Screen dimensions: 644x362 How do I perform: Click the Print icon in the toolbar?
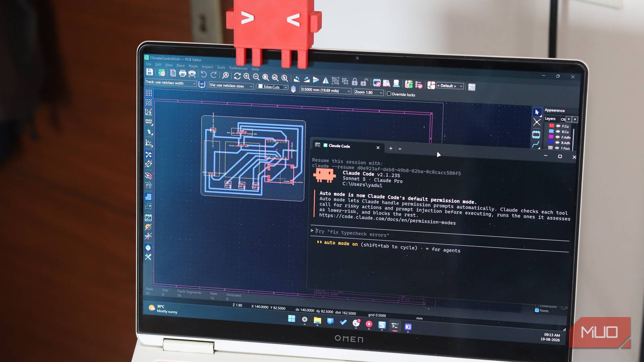(182, 73)
